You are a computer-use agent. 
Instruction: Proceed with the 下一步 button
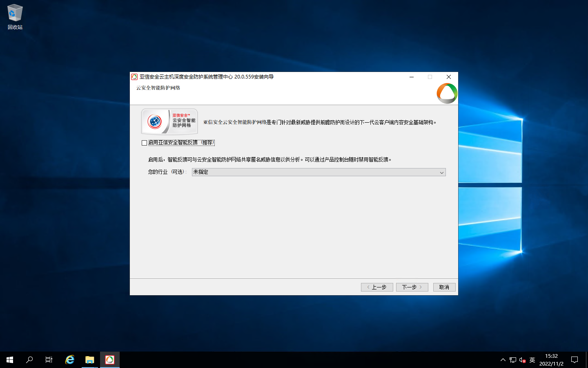412,287
